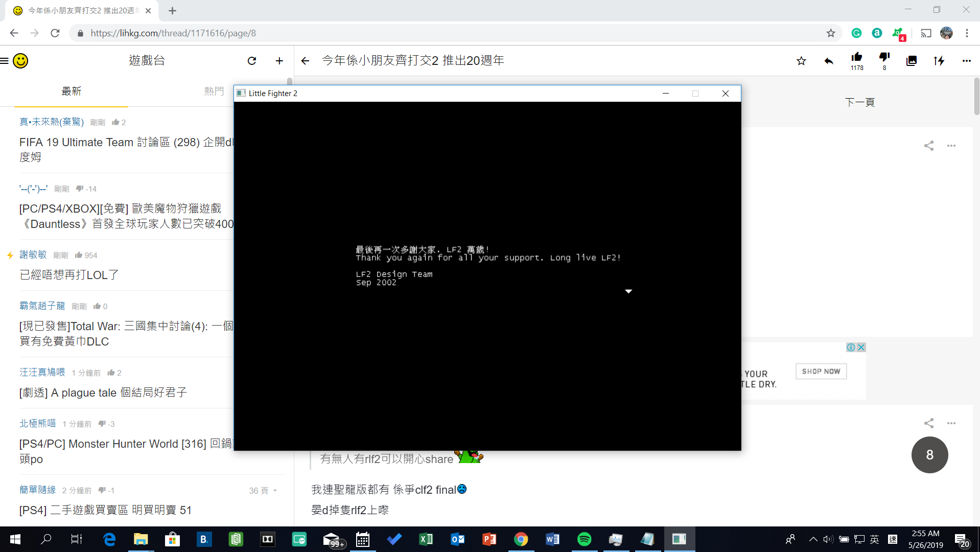The width and height of the screenshot is (980, 552).
Task: Toggle hot-reply sort lightning icon
Action: point(939,61)
